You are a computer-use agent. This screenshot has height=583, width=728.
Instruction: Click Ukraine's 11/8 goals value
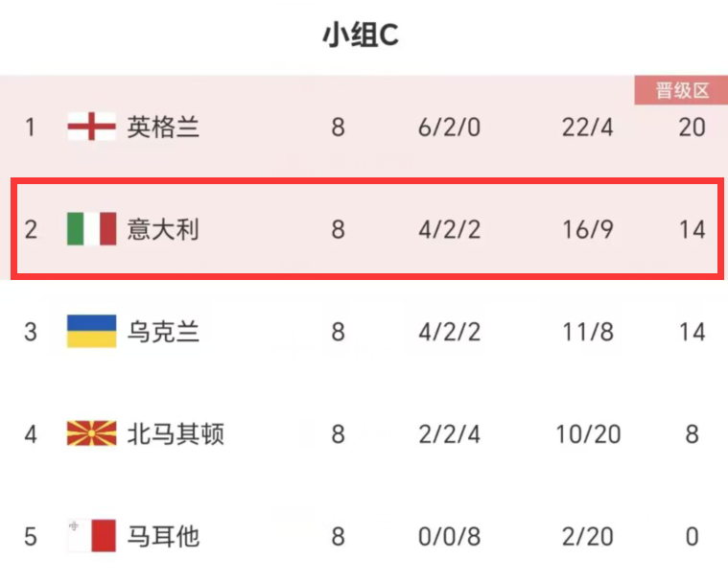tap(587, 332)
